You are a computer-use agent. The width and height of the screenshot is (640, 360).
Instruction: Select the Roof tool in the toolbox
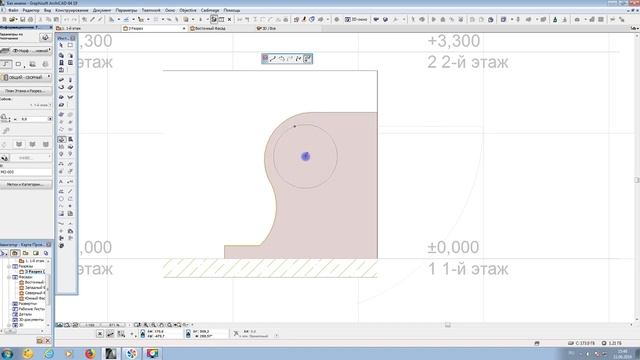point(61,97)
